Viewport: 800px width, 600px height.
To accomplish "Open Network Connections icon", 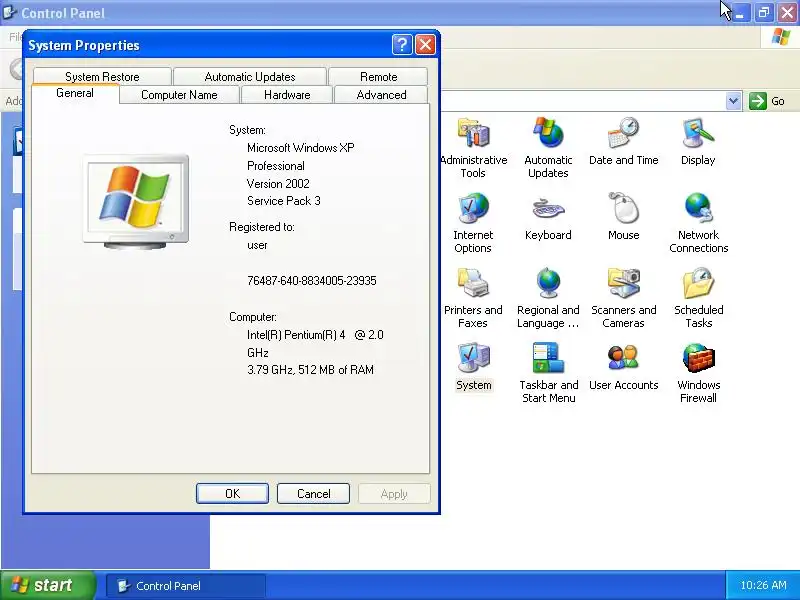I will (698, 222).
